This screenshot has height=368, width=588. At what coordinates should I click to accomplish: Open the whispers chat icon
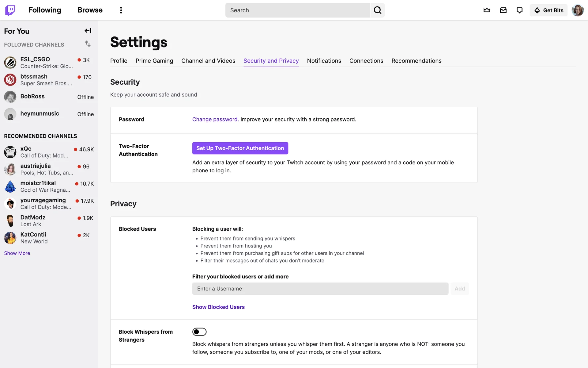click(x=519, y=10)
